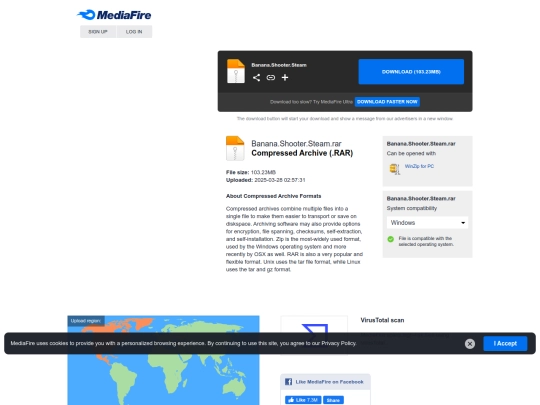Open the WinZip for PC link
This screenshot has height=405, width=540.
click(x=419, y=166)
